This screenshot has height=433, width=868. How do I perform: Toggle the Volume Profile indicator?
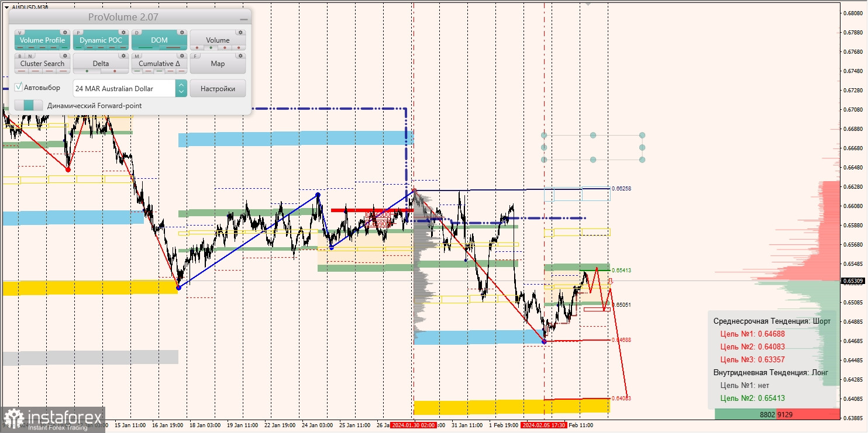[42, 40]
